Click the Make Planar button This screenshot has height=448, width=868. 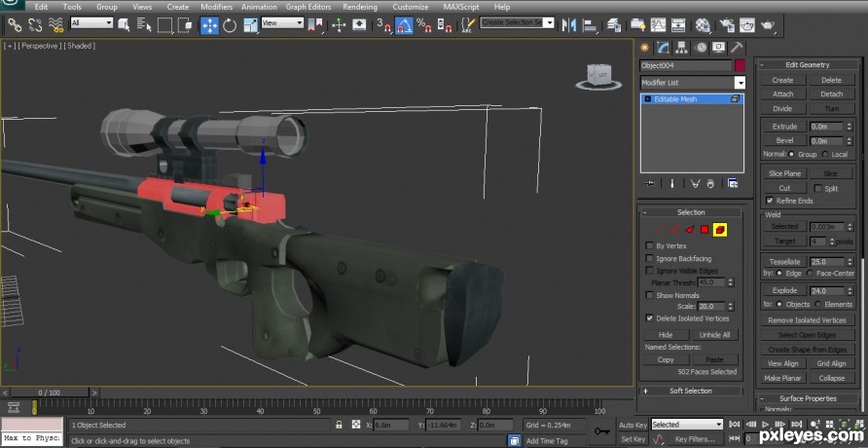pyautogui.click(x=782, y=378)
